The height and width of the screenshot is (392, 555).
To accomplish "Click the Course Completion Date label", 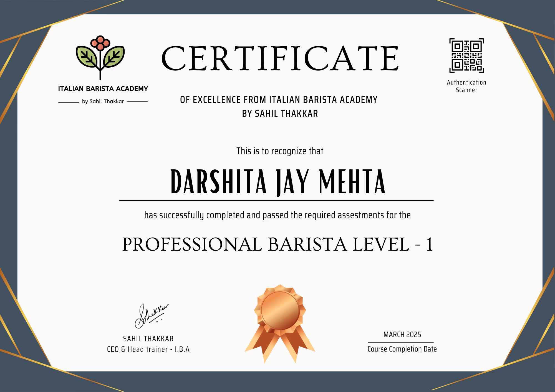I will point(402,349).
